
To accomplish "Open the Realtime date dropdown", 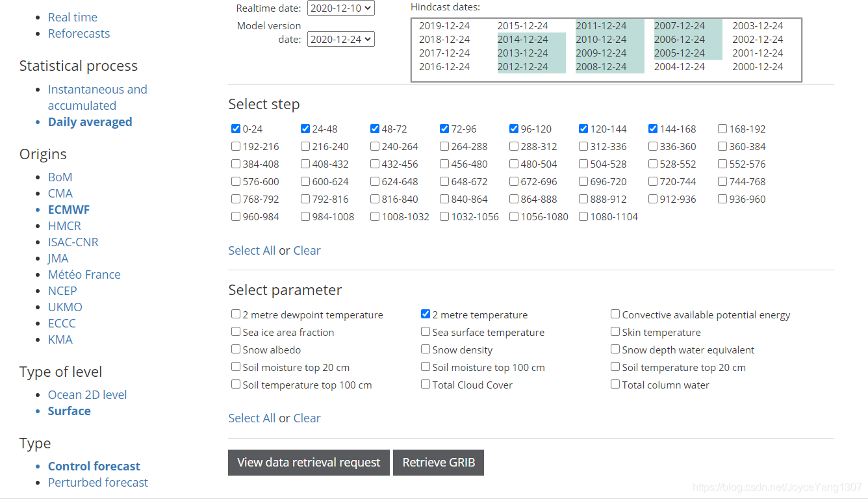I will coord(340,8).
